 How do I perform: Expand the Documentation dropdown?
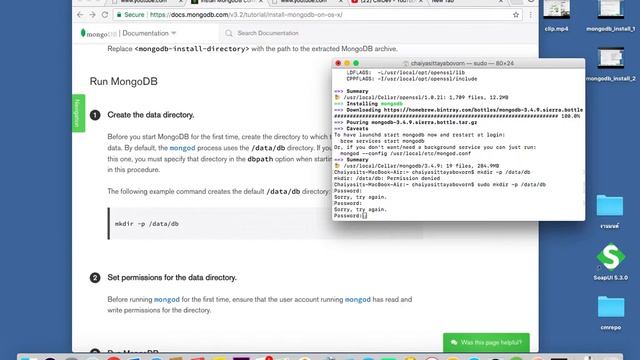(x=149, y=33)
